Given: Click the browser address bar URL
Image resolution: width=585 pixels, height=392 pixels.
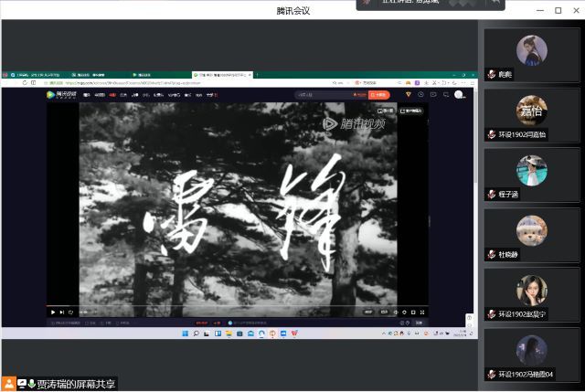Looking at the screenshot, I should 133,83.
